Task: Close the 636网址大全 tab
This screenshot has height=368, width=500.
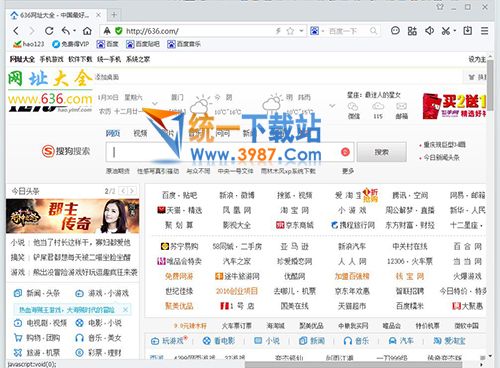Action: coord(98,15)
